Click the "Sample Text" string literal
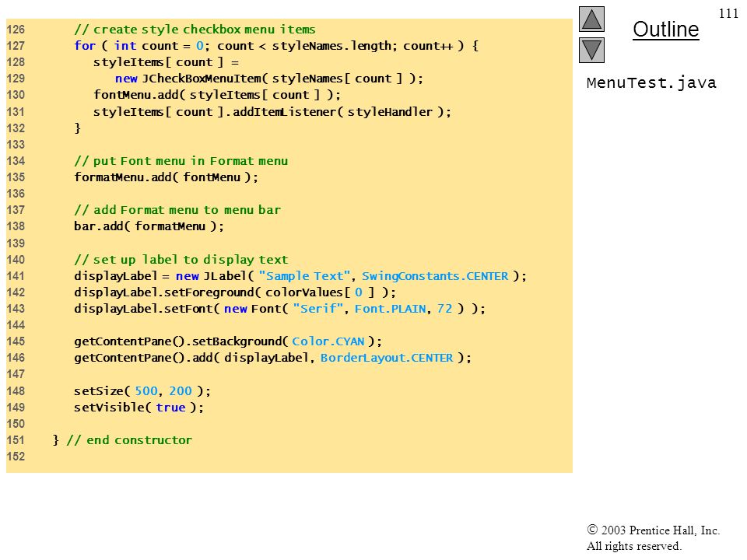The image size is (747, 560). 305,276
